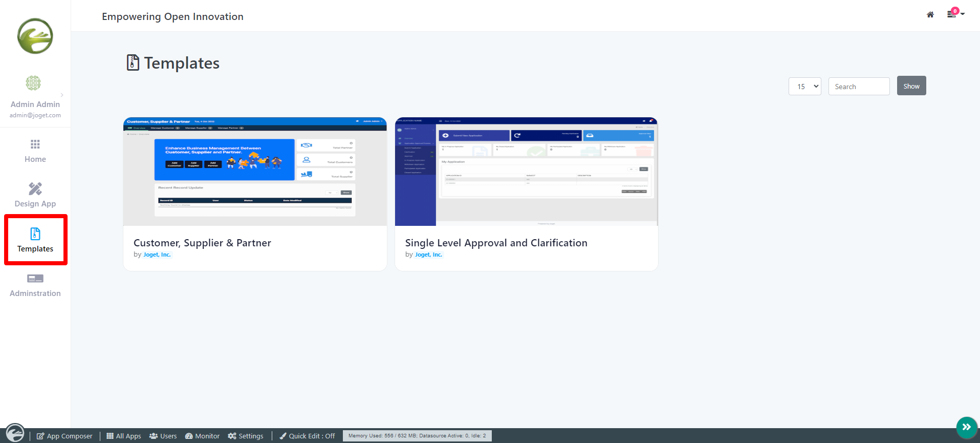This screenshot has width=980, height=443.
Task: Click the Show filter button
Action: [x=911, y=86]
